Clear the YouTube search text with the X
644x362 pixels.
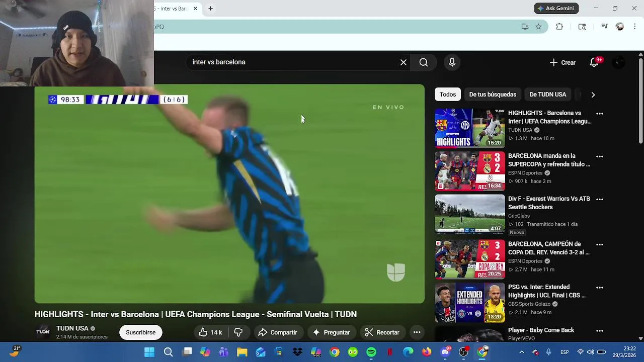(x=404, y=62)
